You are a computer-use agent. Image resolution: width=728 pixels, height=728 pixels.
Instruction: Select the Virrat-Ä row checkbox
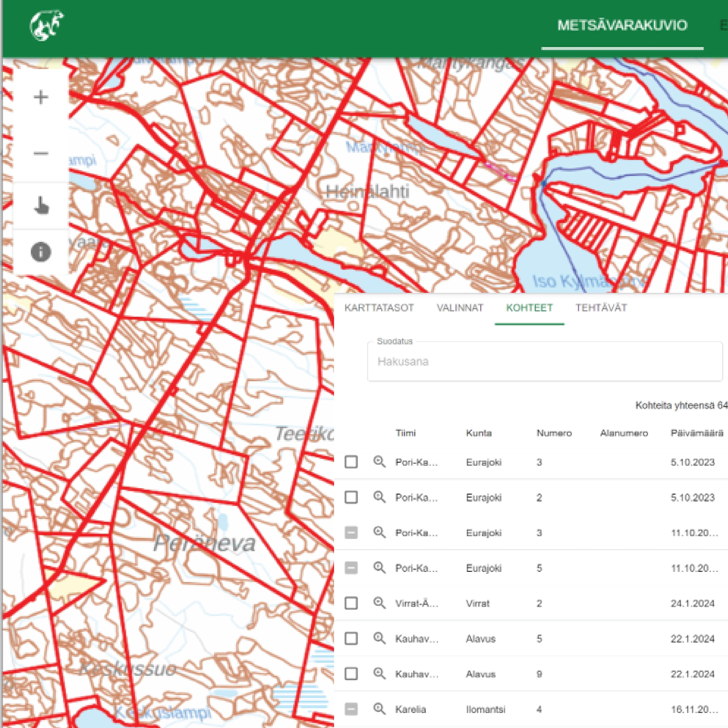(351, 603)
